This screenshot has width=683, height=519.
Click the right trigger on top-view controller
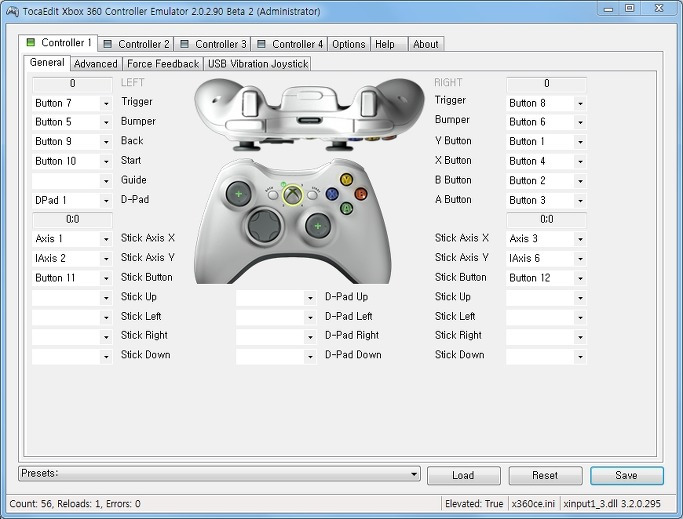pyautogui.click(x=368, y=102)
